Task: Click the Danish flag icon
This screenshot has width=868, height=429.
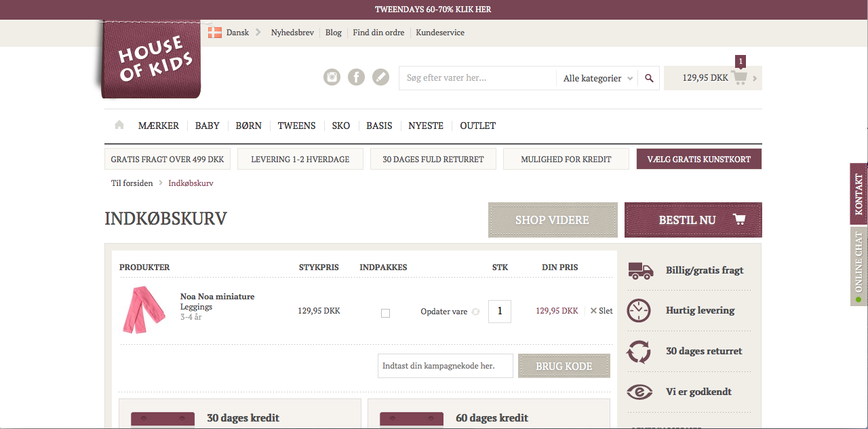Action: (x=215, y=33)
